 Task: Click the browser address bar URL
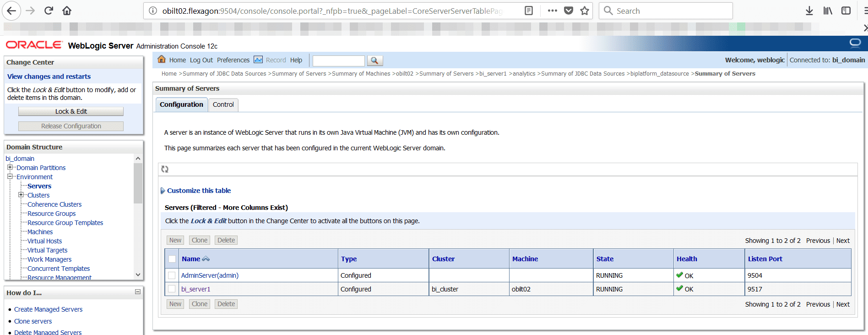pos(332,11)
